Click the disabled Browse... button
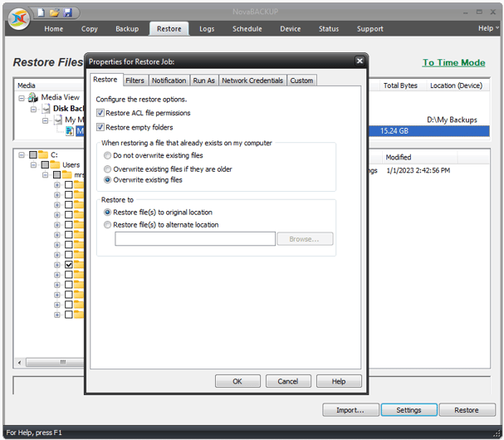This screenshot has width=504, height=440. 305,239
